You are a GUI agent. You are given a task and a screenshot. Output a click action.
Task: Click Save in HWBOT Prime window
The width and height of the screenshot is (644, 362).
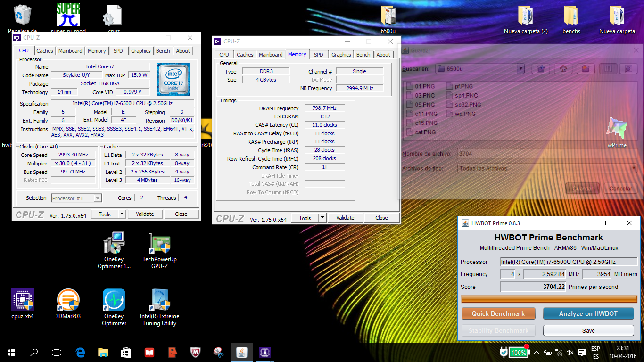click(588, 330)
